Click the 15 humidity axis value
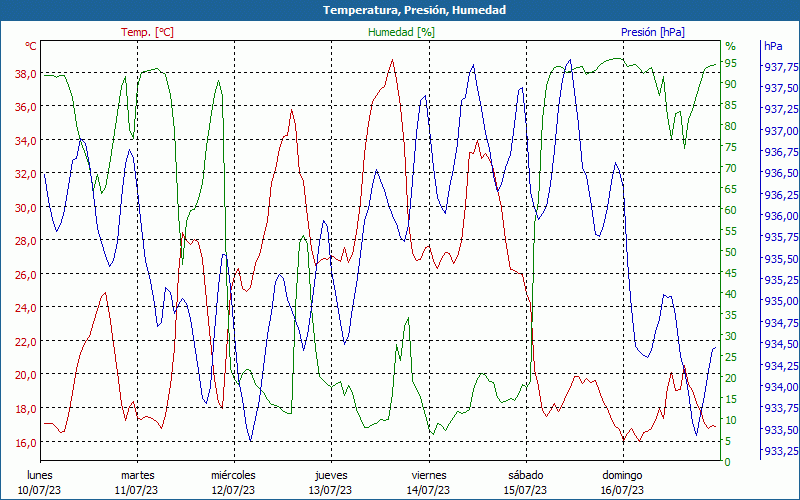This screenshot has height=500, width=800. click(731, 398)
